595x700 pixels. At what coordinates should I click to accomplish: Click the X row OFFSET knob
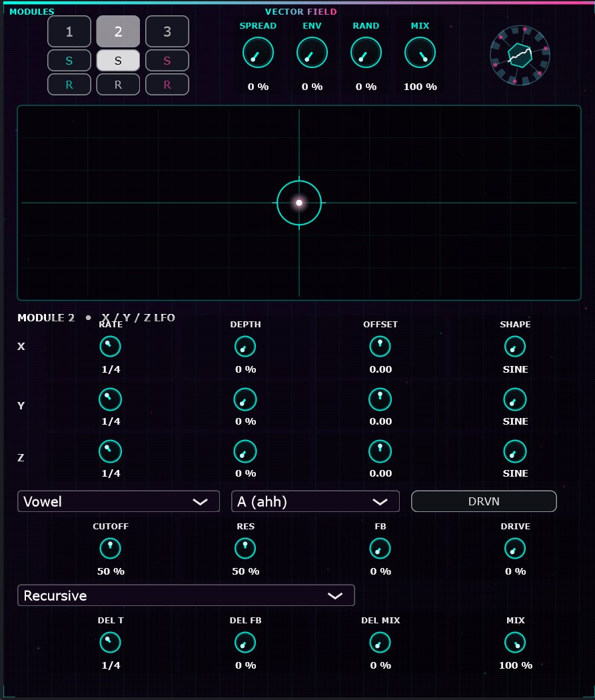coord(380,347)
